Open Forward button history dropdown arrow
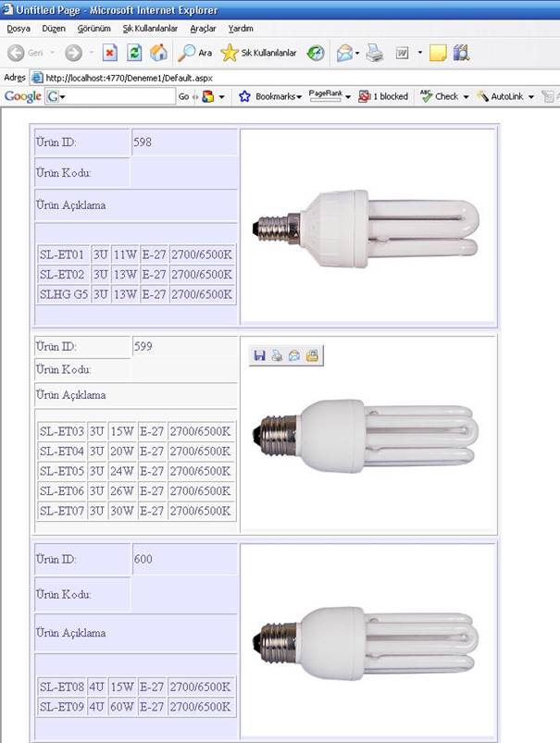 coord(91,53)
